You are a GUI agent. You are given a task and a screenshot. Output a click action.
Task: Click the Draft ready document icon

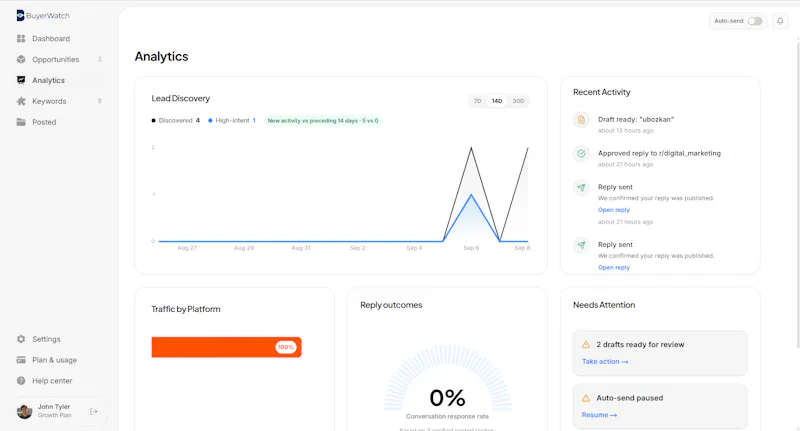(581, 120)
